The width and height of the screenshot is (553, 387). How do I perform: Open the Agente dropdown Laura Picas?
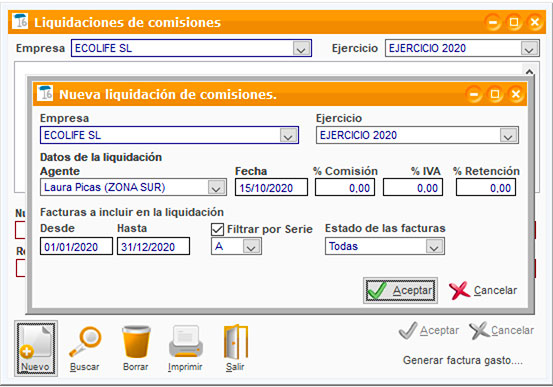point(217,187)
